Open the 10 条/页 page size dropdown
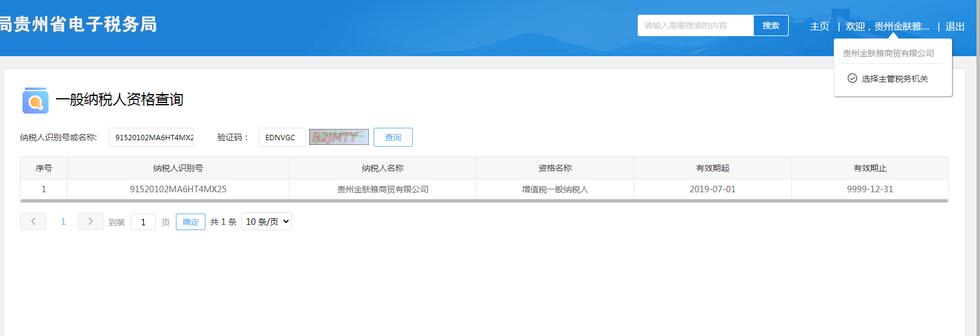980x336 pixels. [x=266, y=221]
